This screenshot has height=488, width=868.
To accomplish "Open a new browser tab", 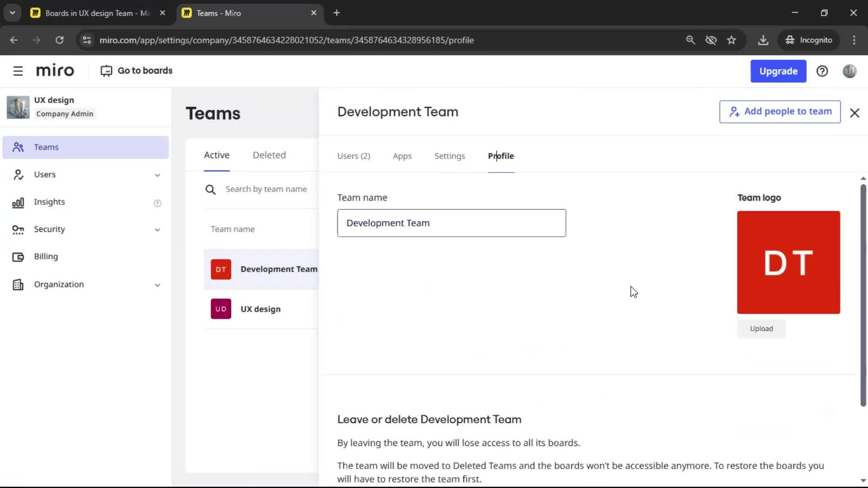I will (336, 13).
